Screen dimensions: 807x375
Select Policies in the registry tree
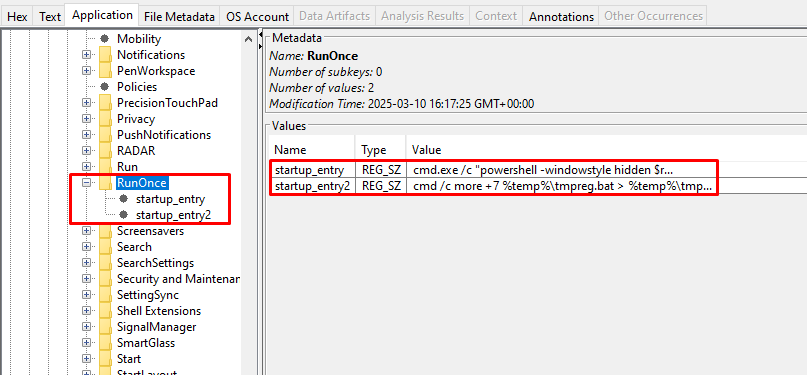tap(137, 86)
